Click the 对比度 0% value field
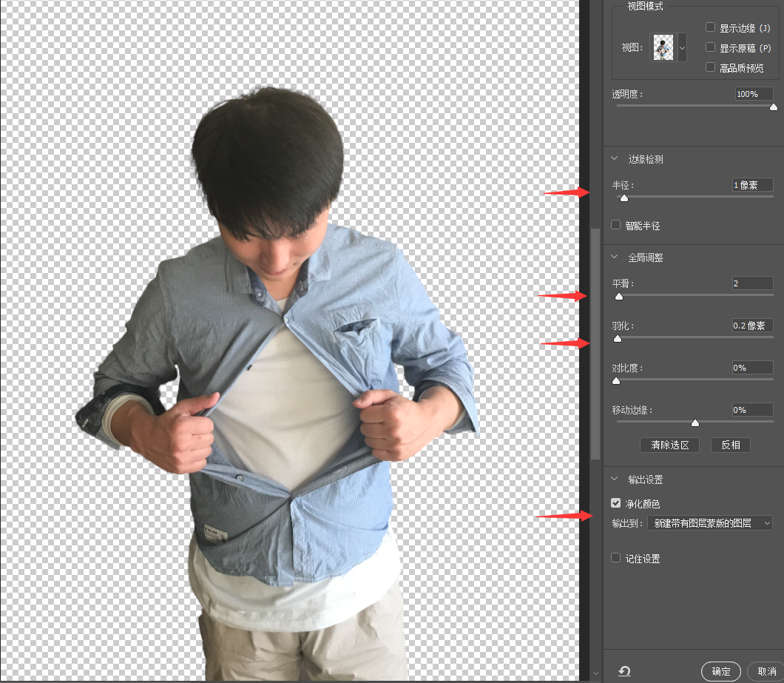The image size is (784, 683). [x=752, y=368]
